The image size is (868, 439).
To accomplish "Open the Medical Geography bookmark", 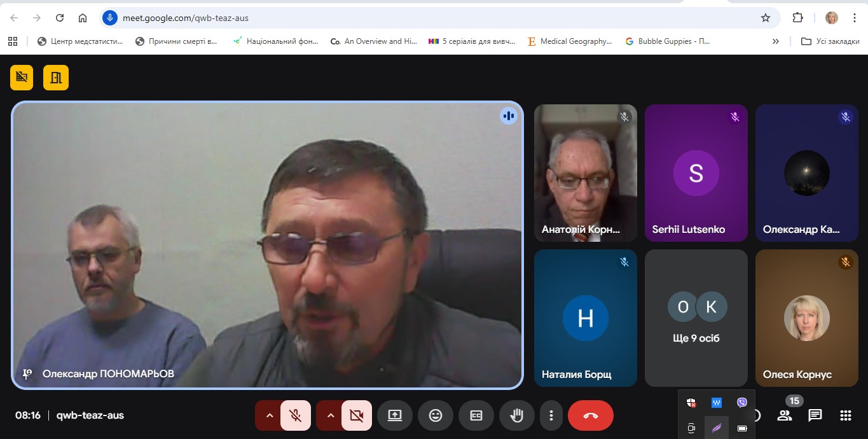I will (569, 41).
